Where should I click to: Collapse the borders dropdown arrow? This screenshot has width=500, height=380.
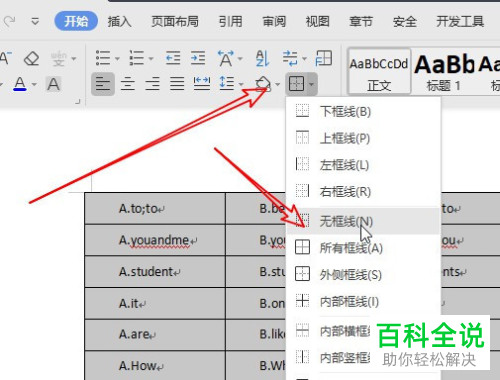[311, 84]
